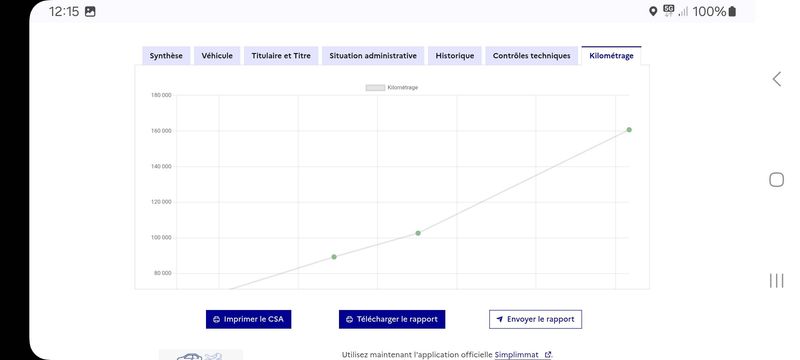Tap the 5G network signal icon
The width and height of the screenshot is (800, 360).
pos(668,11)
